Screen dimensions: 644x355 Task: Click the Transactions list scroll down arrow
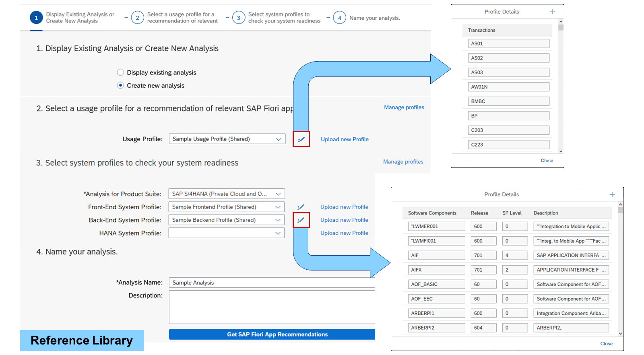click(x=561, y=151)
